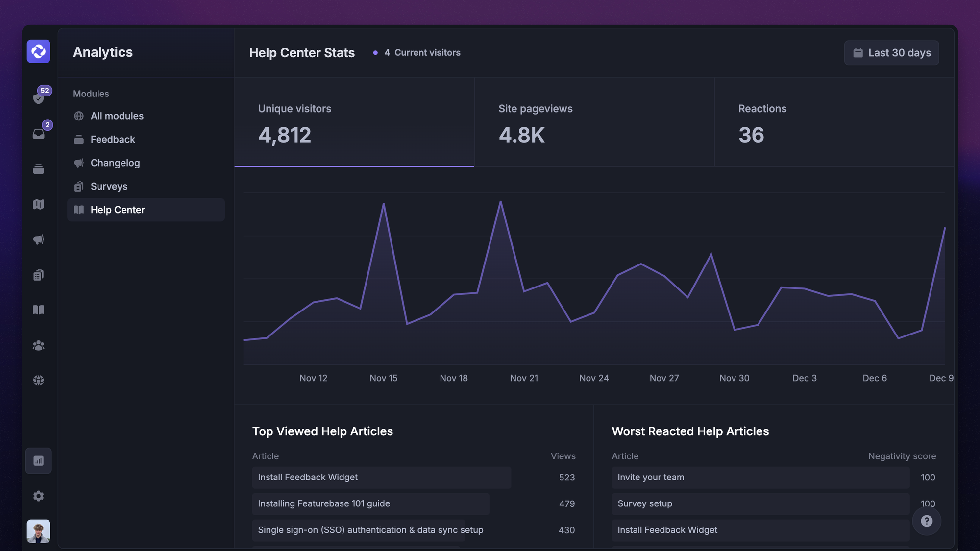Screen dimensions: 980x551
Task: Open the users group icon in left rail
Action: click(x=39, y=345)
